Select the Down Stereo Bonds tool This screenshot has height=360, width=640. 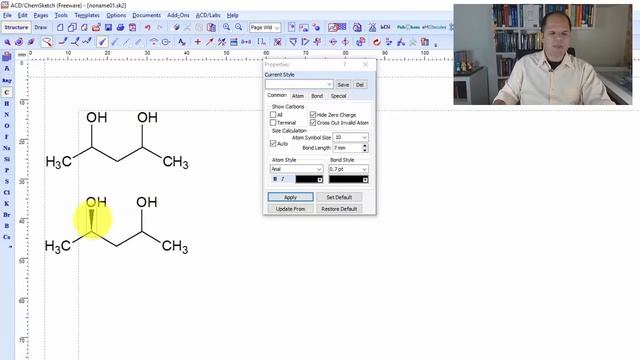pyautogui.click(x=115, y=42)
